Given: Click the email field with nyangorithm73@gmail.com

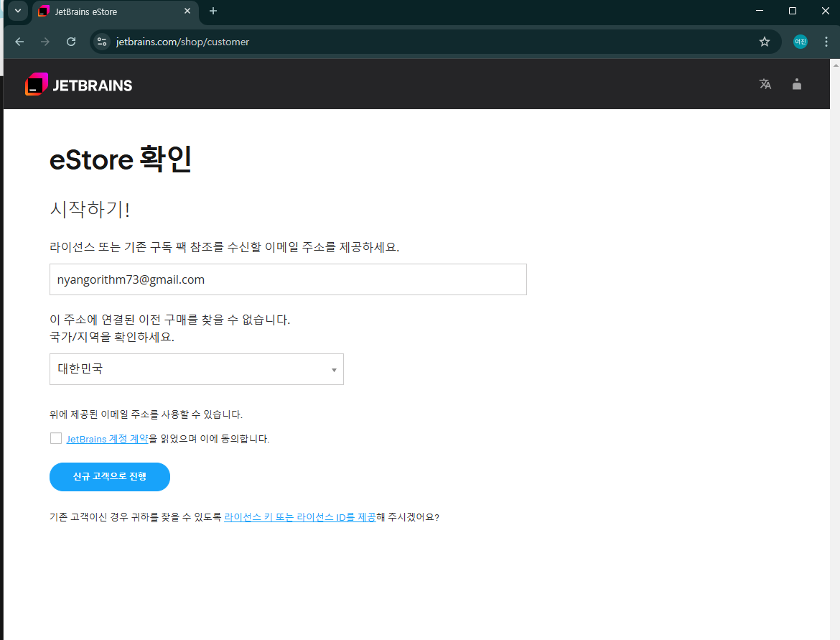Looking at the screenshot, I should pos(288,279).
